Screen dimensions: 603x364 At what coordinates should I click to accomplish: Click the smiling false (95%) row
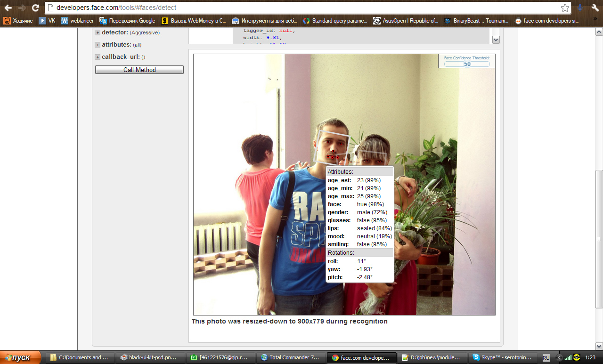coord(360,244)
